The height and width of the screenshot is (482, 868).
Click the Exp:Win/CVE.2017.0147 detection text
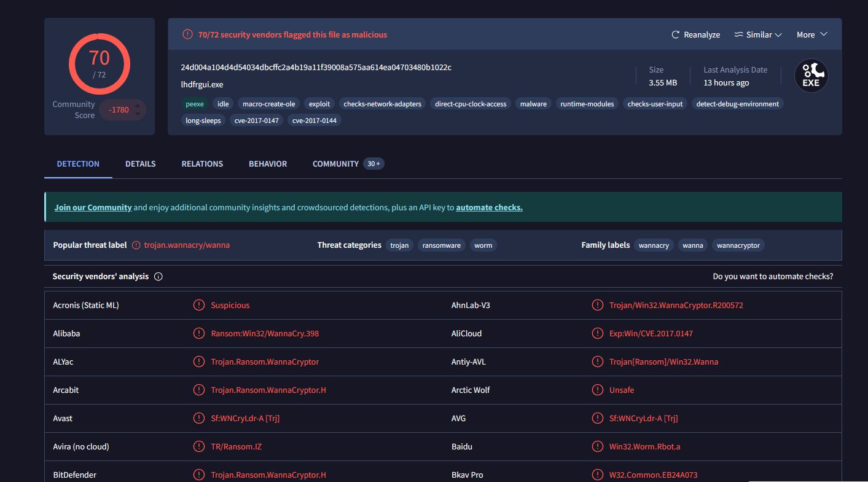(651, 333)
